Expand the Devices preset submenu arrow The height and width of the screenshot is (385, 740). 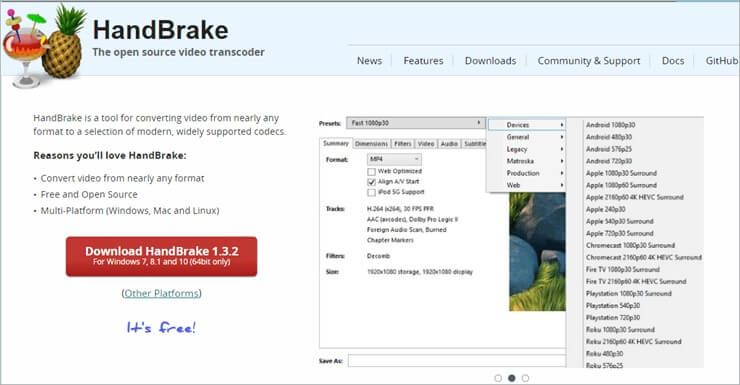point(562,125)
